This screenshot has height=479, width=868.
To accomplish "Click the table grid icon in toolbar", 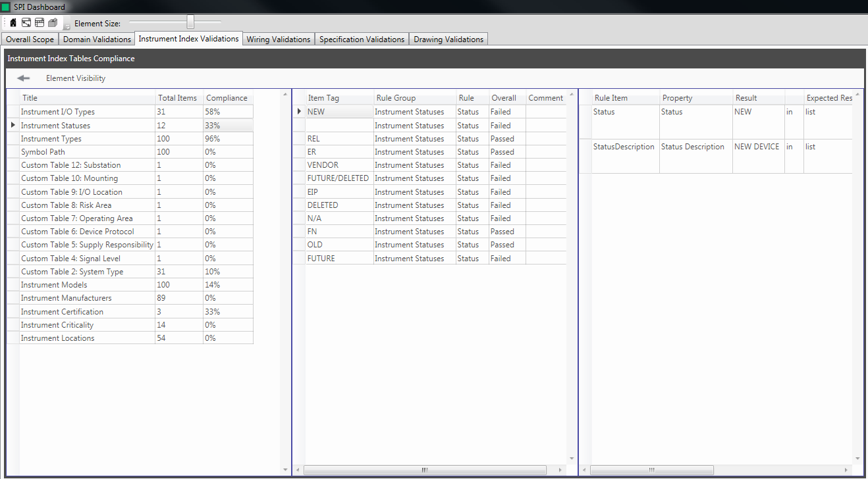I will pyautogui.click(x=40, y=23).
